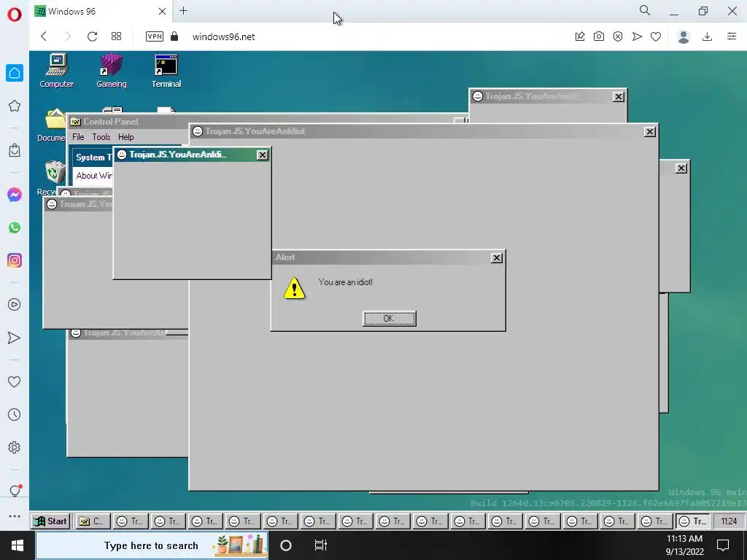Go to Opera sidebar Home
Screen dimensions: 747x560
pyautogui.click(x=15, y=73)
